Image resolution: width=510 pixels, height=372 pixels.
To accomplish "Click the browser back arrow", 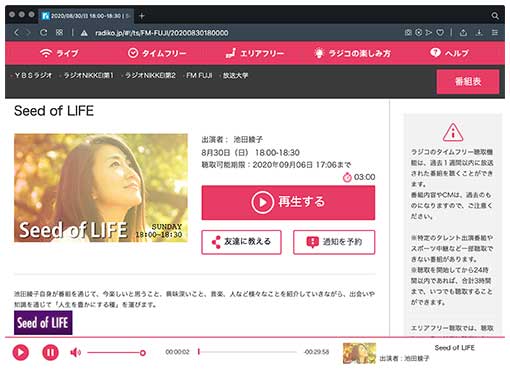I will point(17,32).
